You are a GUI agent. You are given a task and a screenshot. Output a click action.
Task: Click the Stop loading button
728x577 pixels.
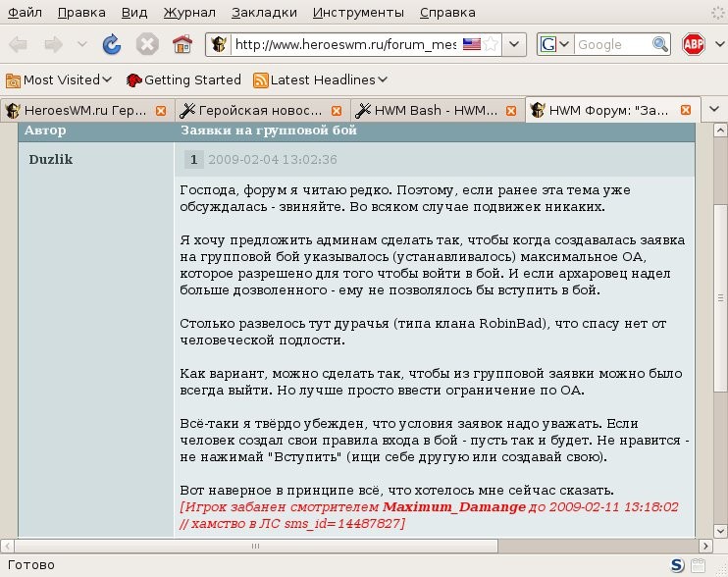[x=147, y=44]
